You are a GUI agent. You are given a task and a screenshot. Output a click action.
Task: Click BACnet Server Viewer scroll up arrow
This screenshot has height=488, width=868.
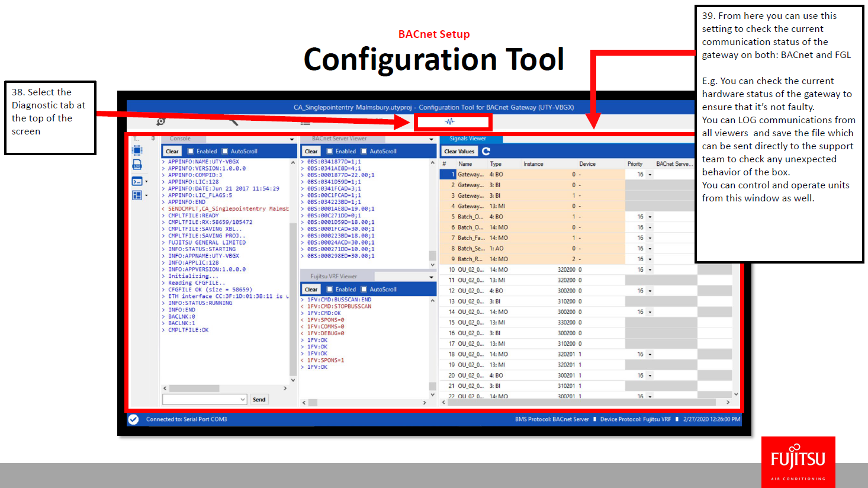tap(432, 163)
